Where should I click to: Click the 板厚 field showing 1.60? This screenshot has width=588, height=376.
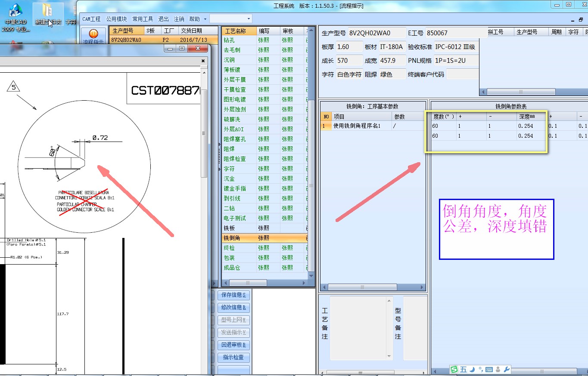tap(349, 46)
